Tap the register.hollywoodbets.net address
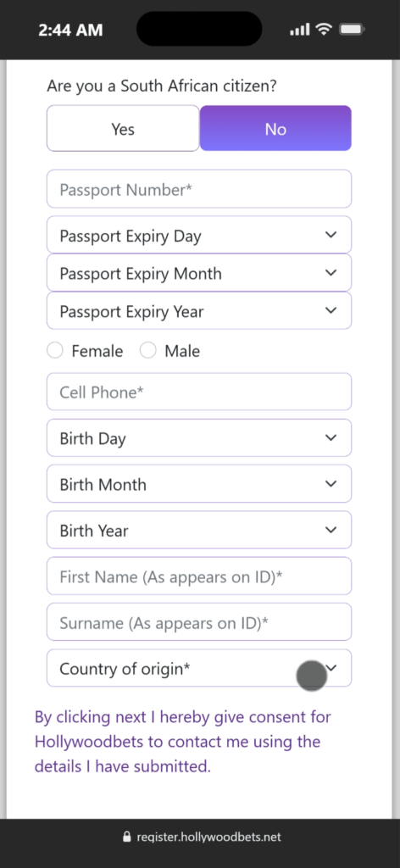The height and width of the screenshot is (868, 400). pyautogui.click(x=208, y=837)
